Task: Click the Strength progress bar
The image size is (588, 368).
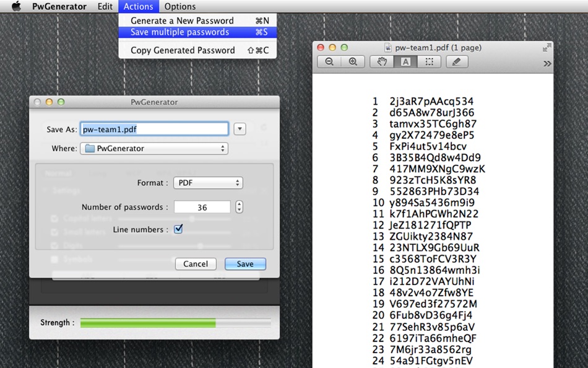Action: (x=176, y=323)
